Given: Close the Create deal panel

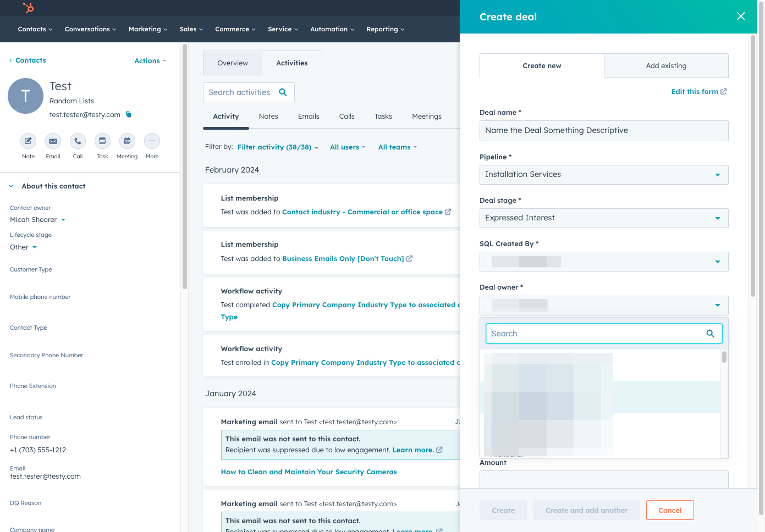Looking at the screenshot, I should [741, 16].
